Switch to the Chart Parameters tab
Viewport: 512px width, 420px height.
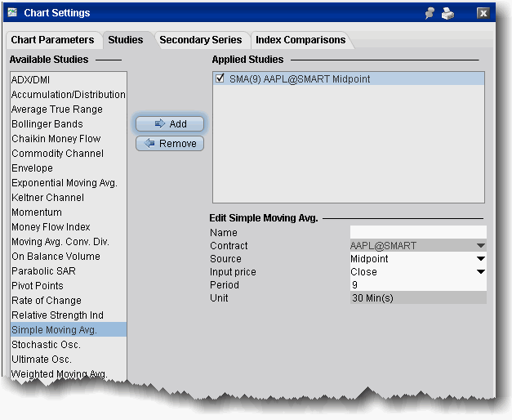pos(52,40)
